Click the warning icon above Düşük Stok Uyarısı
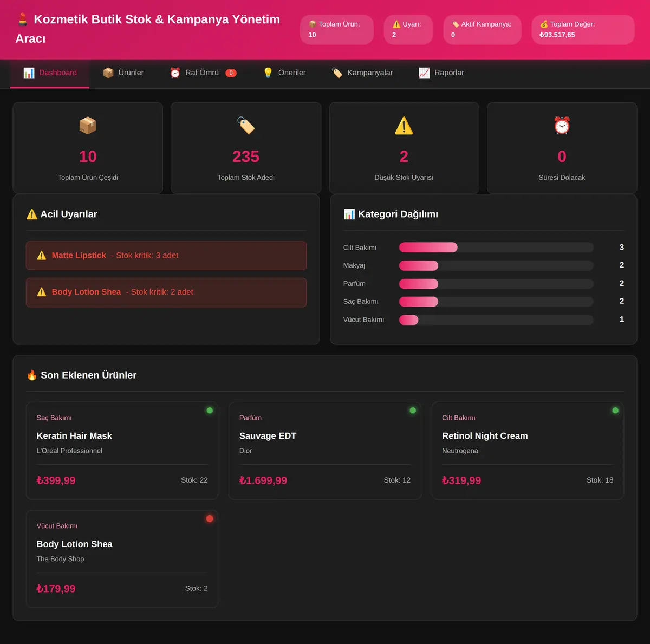The image size is (650, 644). (x=404, y=126)
